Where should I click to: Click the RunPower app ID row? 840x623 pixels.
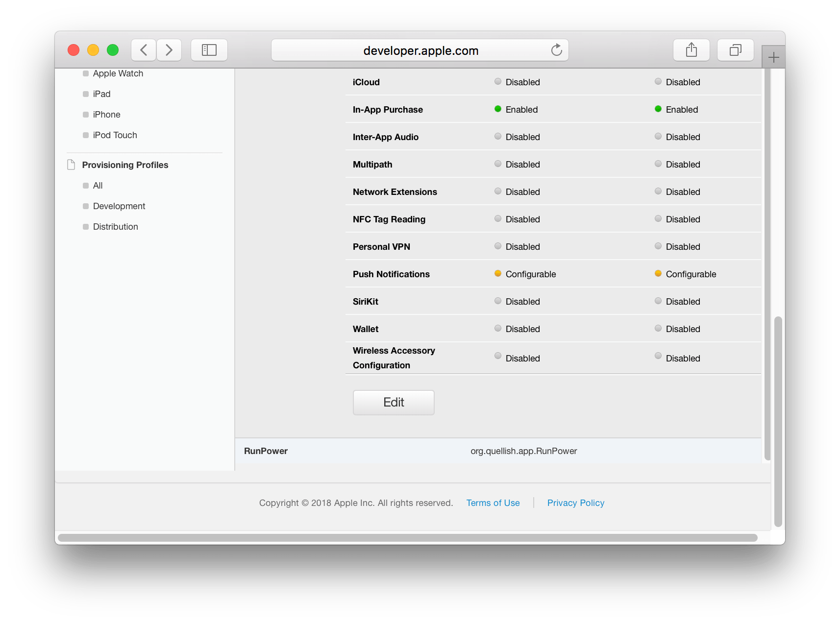[498, 451]
